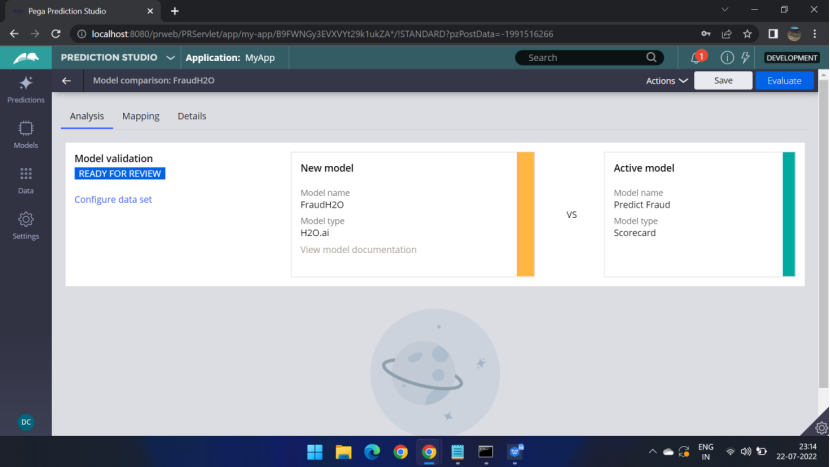This screenshot has width=830, height=467.
Task: Click the orange New model color bar
Action: coord(526,214)
